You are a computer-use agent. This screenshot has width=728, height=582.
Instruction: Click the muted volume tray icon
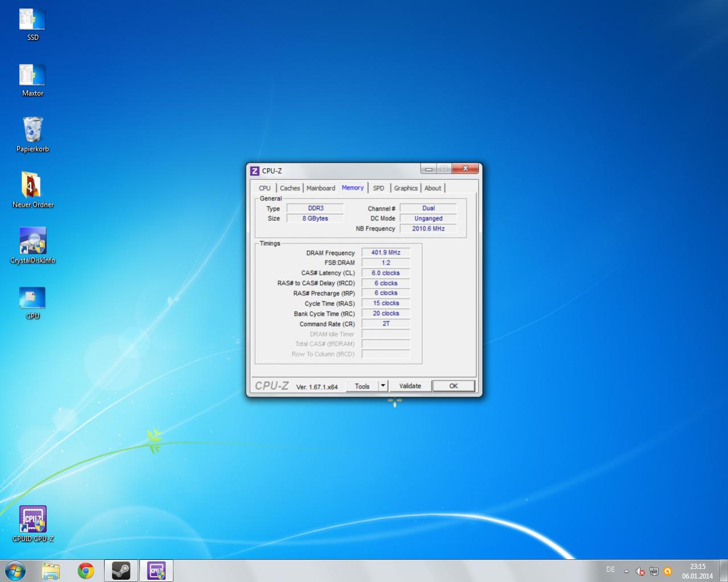[x=640, y=571]
